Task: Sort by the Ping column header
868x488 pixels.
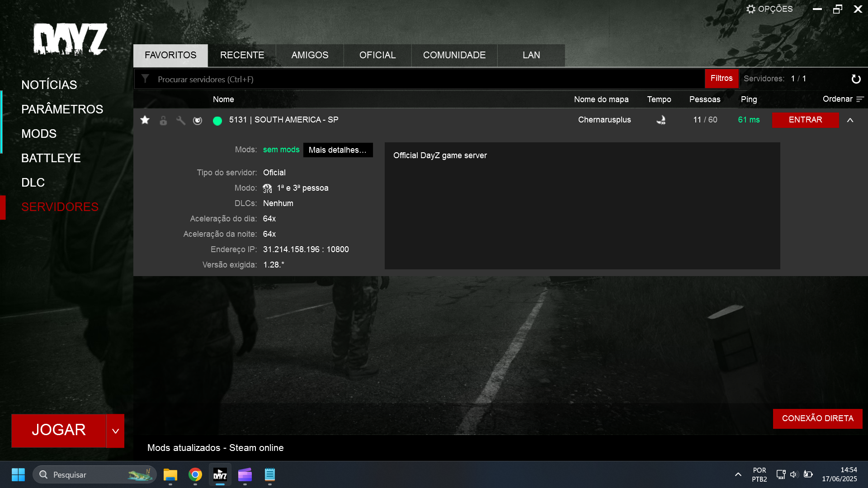Action: tap(749, 99)
